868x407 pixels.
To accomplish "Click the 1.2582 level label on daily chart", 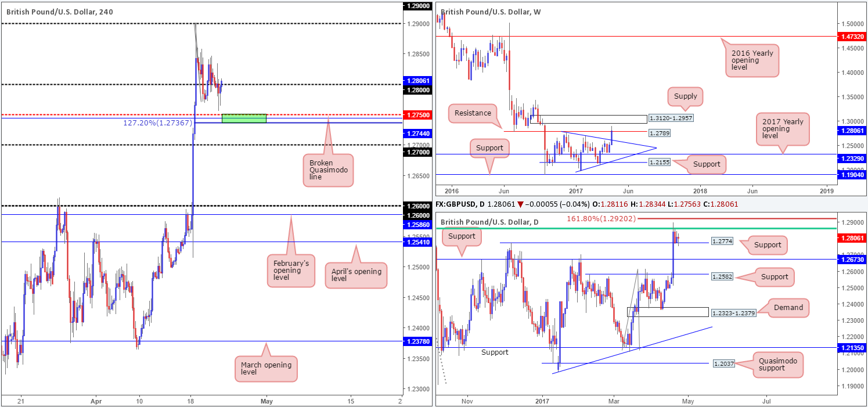I will tap(722, 277).
